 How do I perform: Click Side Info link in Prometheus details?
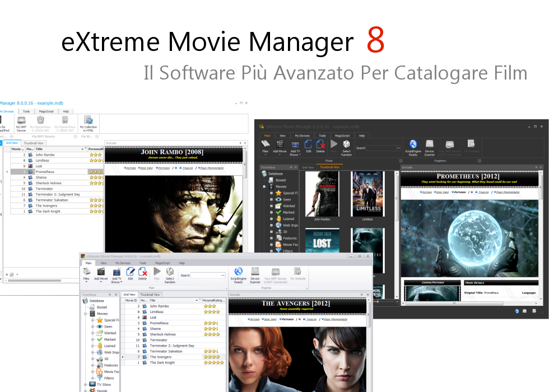[x=441, y=192]
